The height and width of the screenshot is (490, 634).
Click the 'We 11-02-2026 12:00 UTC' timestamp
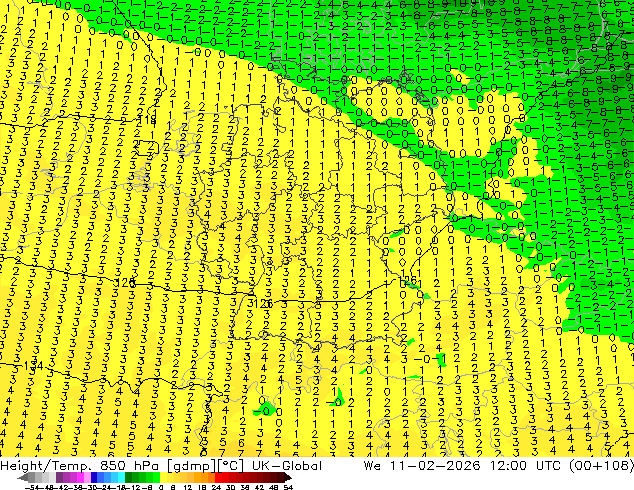pyautogui.click(x=462, y=466)
